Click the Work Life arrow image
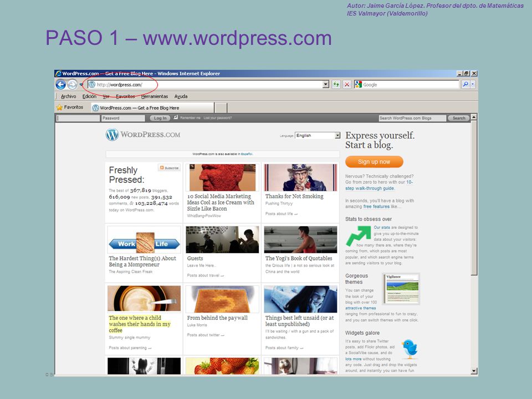This screenshot has height=399, width=532. point(144,240)
